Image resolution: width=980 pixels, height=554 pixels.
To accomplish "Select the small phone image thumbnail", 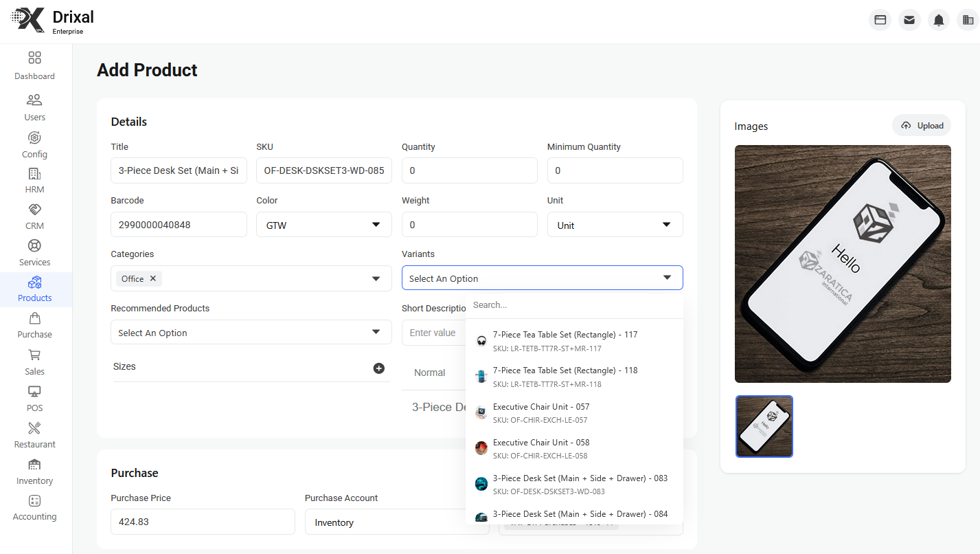I will [x=764, y=426].
